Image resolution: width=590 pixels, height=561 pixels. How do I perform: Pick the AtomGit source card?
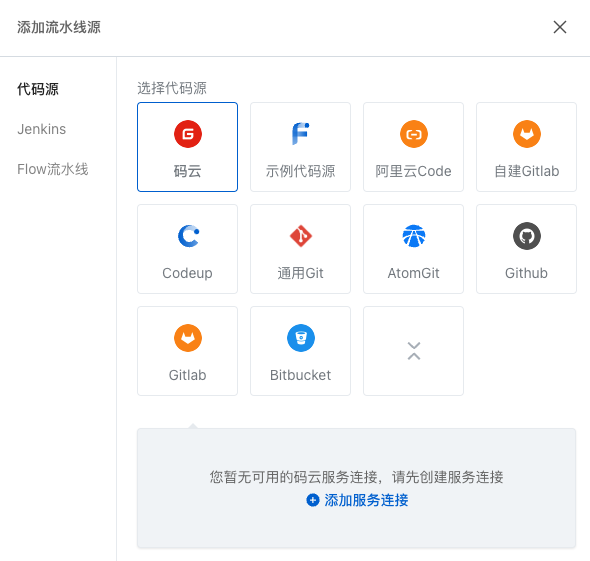point(413,249)
